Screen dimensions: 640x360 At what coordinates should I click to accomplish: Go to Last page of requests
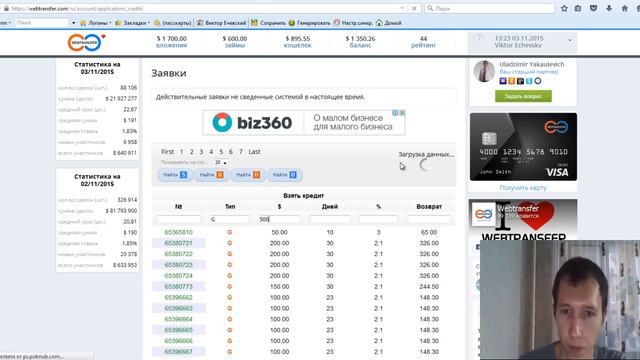click(254, 151)
